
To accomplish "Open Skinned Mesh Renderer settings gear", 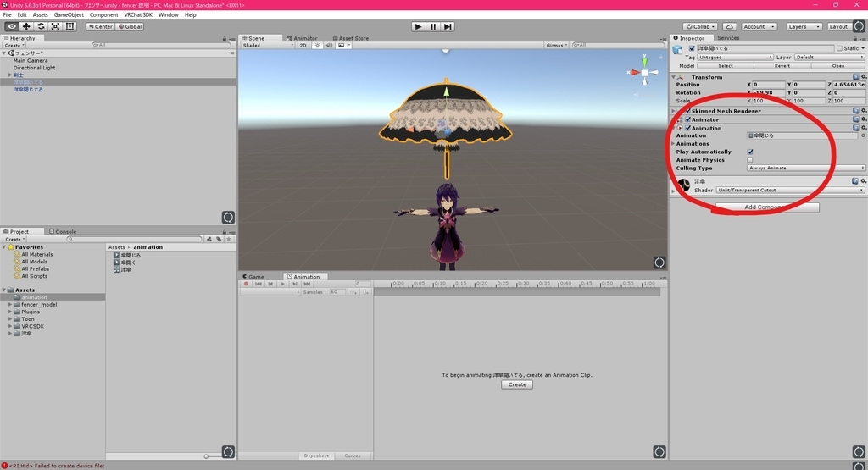I will point(864,111).
